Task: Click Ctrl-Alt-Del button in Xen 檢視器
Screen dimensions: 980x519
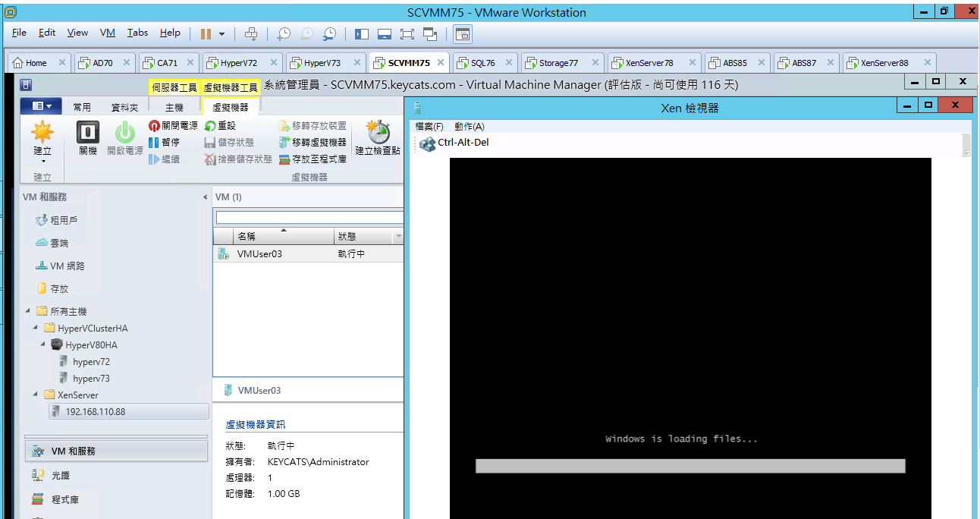Action: (453, 143)
